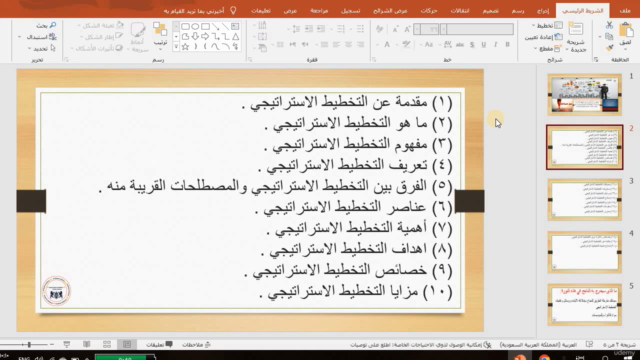Image resolution: width=640 pixels, height=360 pixels.
Task: Open Shape Fill (تعبئة الشكل) dropdown
Action: click(x=101, y=26)
